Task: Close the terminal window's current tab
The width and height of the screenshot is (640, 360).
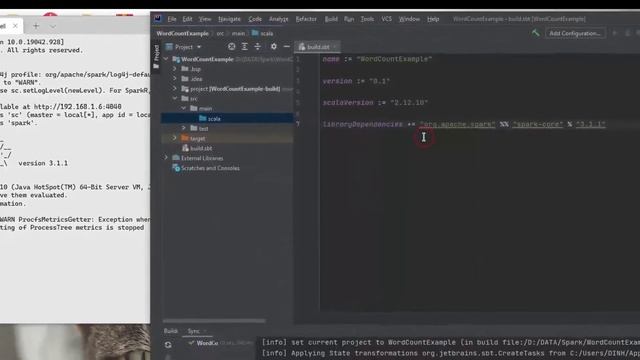Action: (15, 26)
